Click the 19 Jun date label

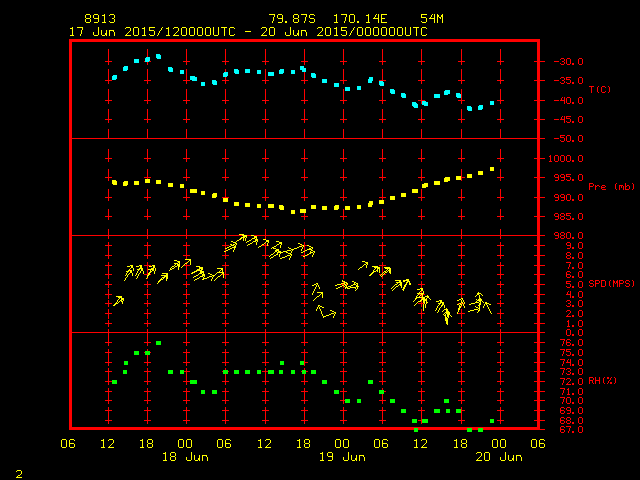[342, 457]
